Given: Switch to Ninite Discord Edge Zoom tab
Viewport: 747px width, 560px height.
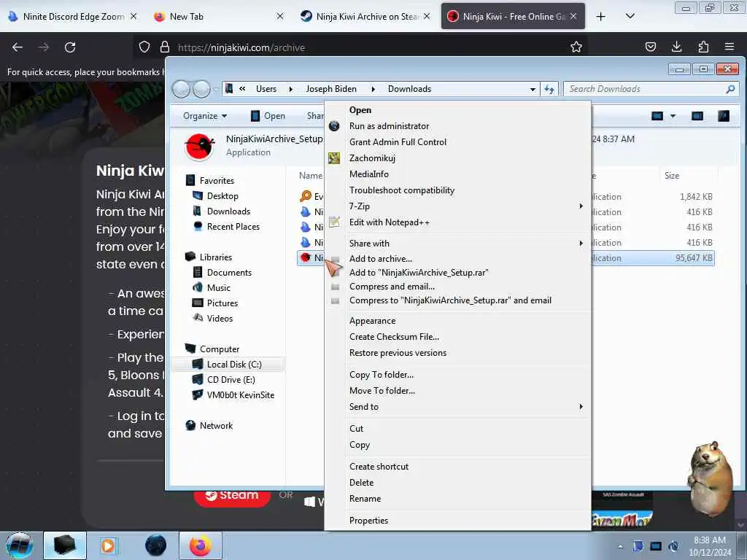Looking at the screenshot, I should [73, 17].
